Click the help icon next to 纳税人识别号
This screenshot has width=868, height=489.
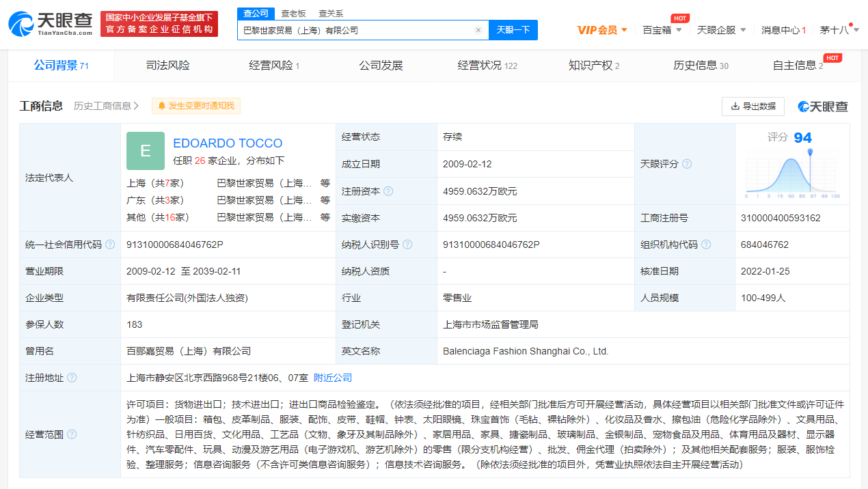coord(407,244)
